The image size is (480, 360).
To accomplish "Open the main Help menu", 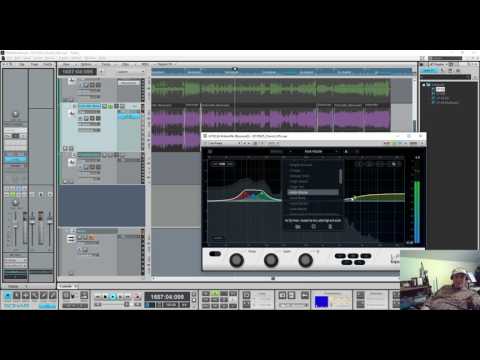I will click(102, 58).
